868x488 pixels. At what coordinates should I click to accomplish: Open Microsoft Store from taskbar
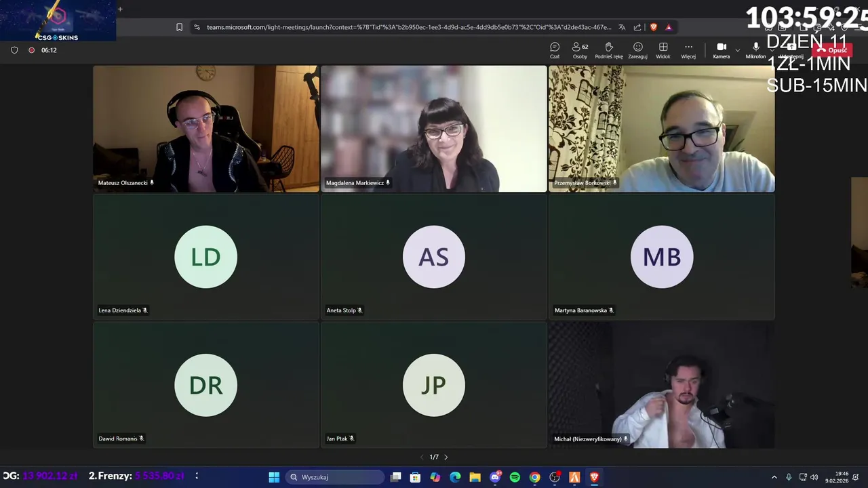click(416, 477)
